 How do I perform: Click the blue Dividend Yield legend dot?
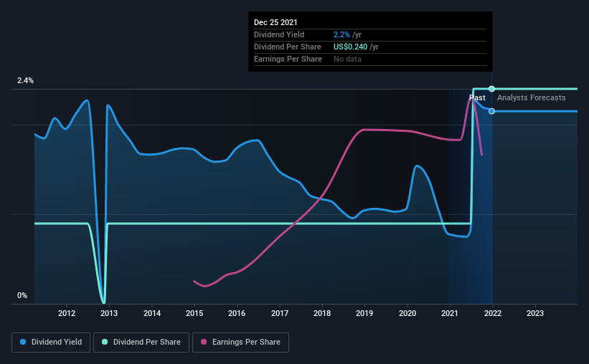(x=23, y=342)
